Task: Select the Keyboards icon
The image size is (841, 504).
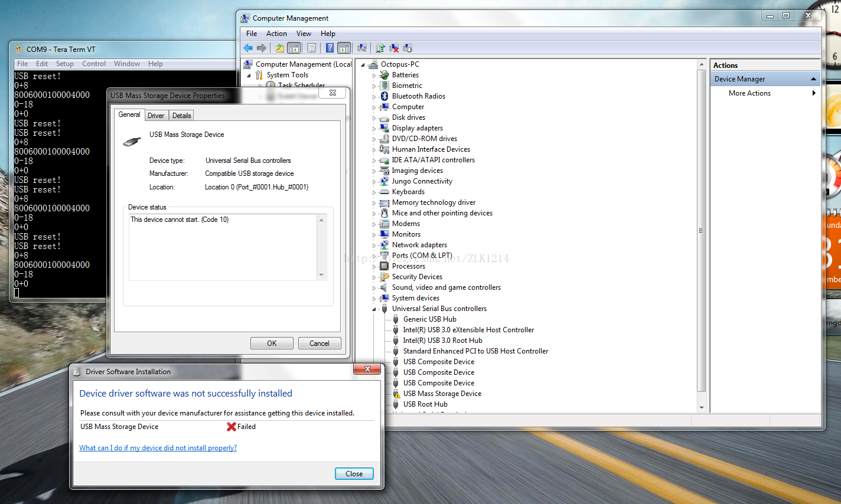Action: point(384,192)
